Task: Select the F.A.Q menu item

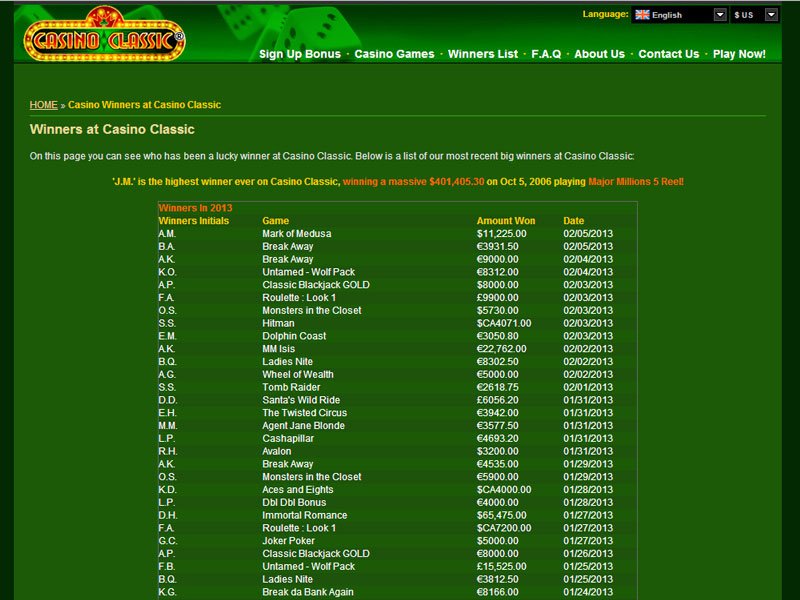Action: point(546,54)
